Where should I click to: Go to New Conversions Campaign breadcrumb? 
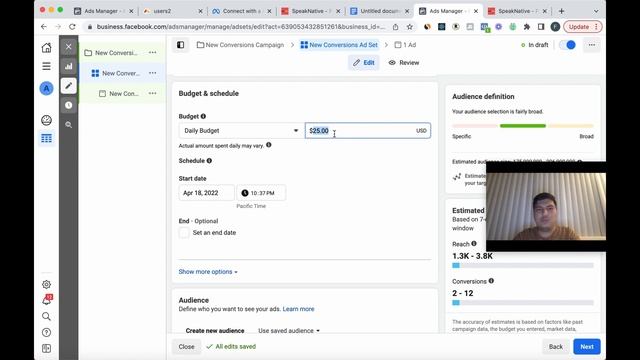coord(240,45)
